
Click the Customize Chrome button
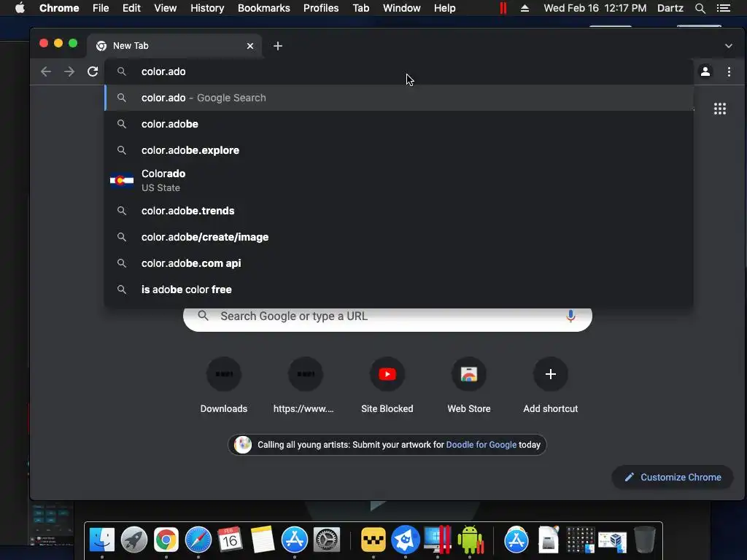click(x=672, y=477)
